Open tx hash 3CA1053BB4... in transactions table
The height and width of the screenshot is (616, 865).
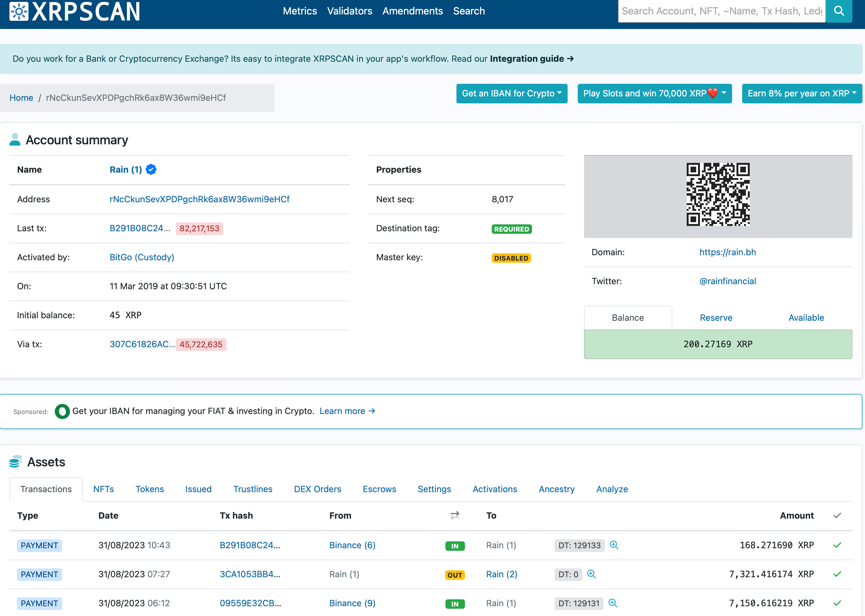(x=250, y=574)
